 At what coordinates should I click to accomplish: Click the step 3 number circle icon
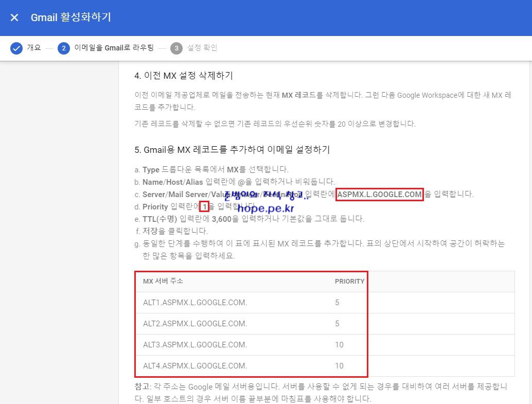pyautogui.click(x=176, y=48)
